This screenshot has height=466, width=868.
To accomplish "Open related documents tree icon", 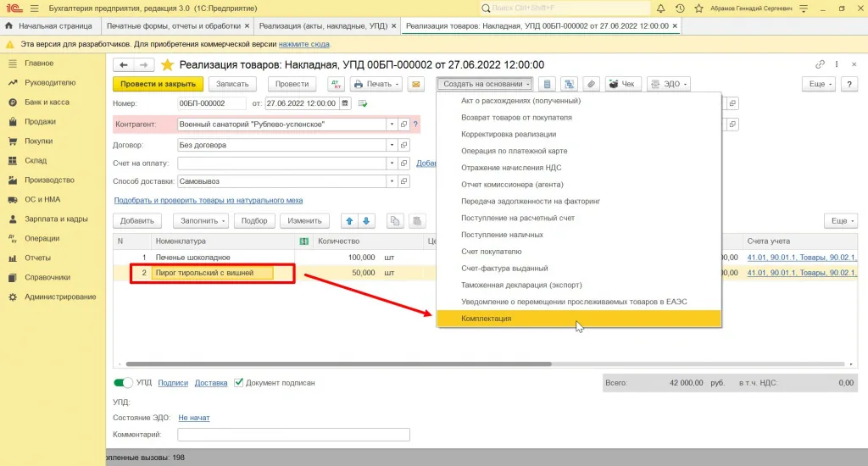I will click(x=569, y=84).
